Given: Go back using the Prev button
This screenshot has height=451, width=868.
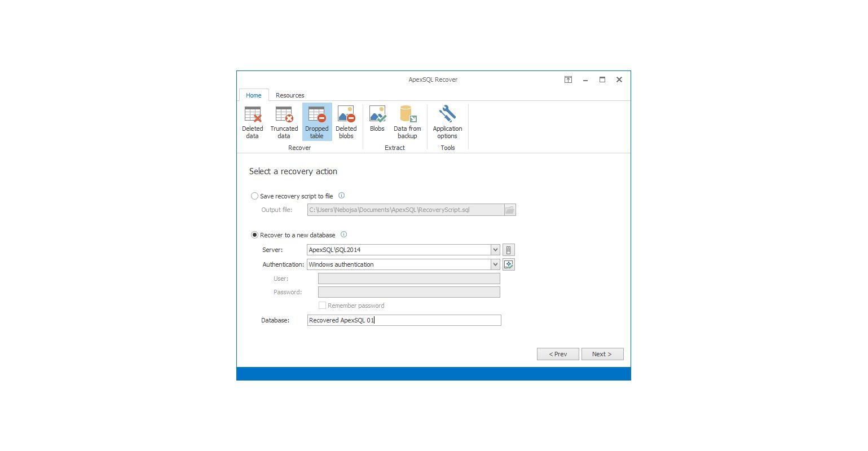Looking at the screenshot, I should point(557,353).
